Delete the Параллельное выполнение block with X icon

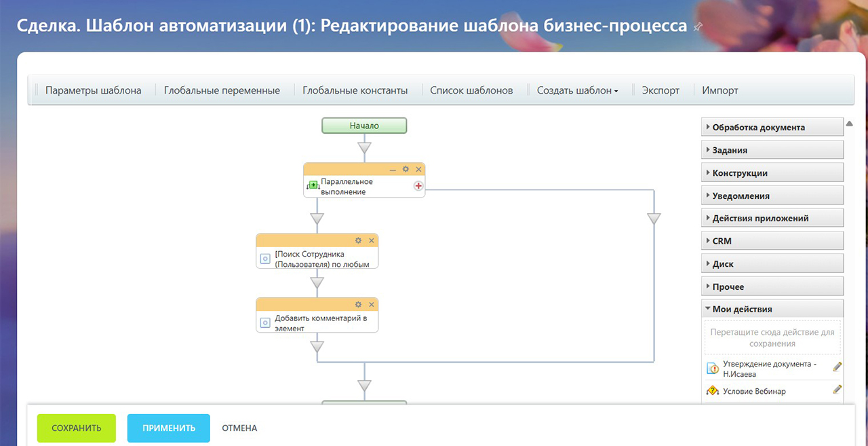pyautogui.click(x=418, y=170)
